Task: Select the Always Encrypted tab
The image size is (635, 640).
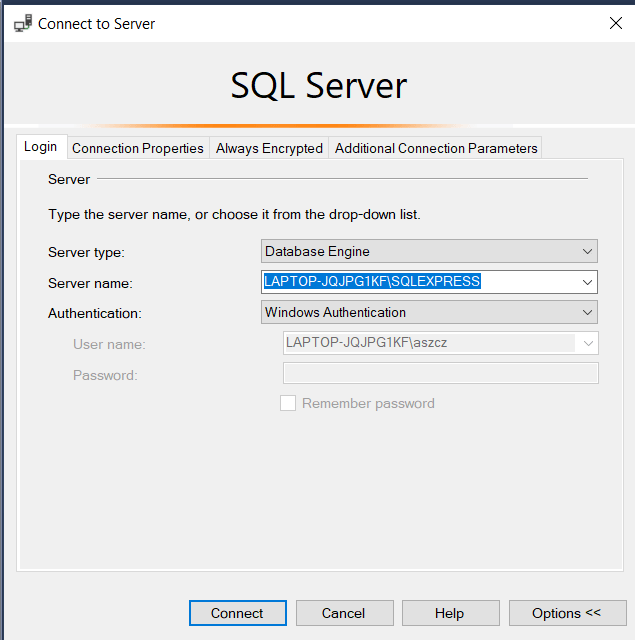Action: tap(269, 148)
